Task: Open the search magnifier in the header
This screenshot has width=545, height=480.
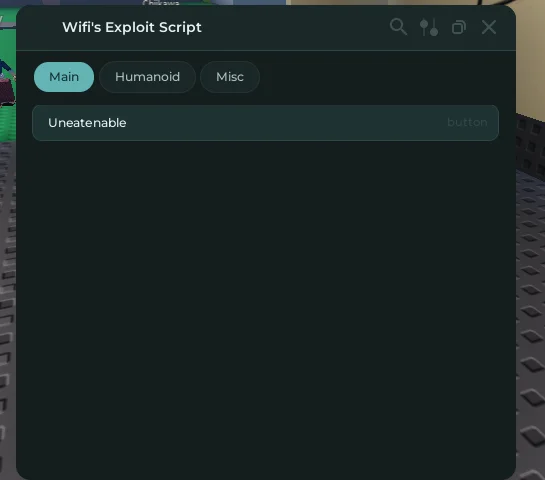Action: click(398, 27)
